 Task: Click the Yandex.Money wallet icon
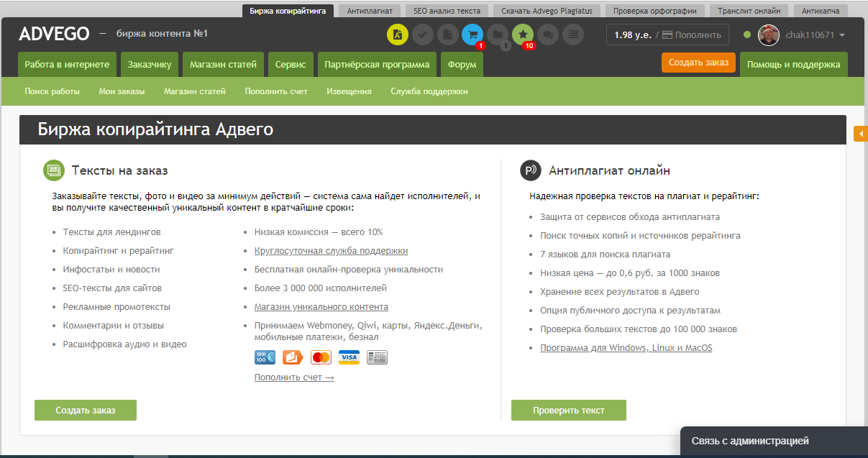293,357
